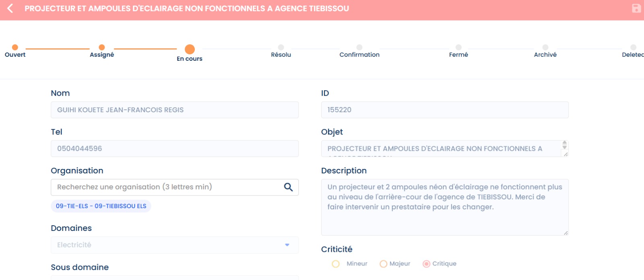Select the Mineur criticité radio button
This screenshot has height=280, width=644.
point(336,264)
